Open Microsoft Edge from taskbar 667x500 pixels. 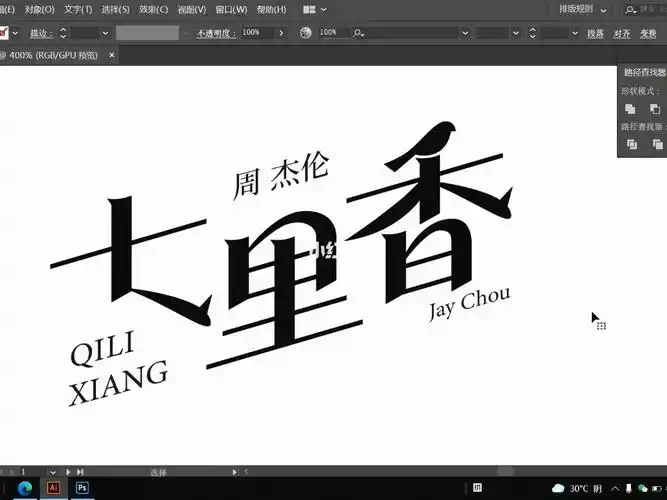pos(25,488)
